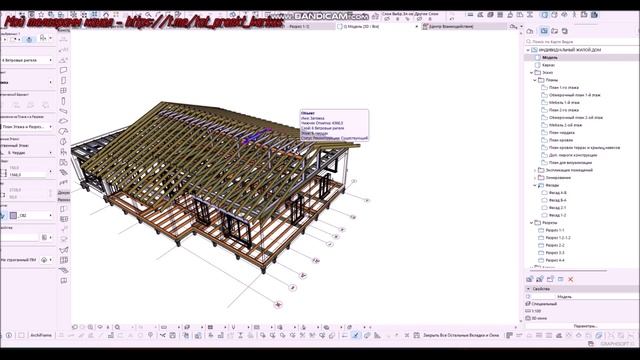Click the navigator icon just left of red X
This screenshot has width=640, height=360.
(560, 279)
